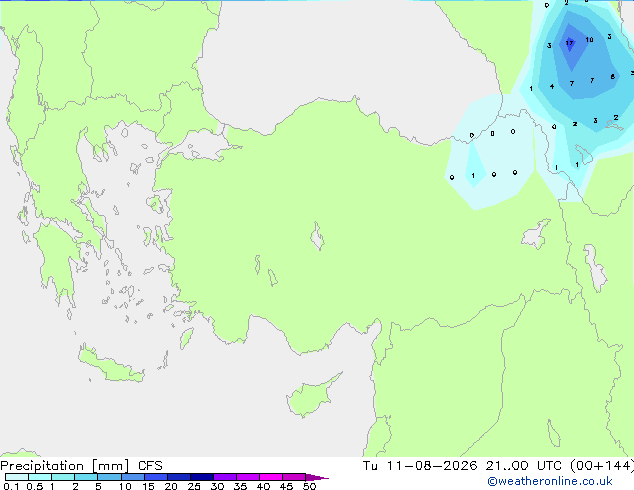The width and height of the screenshot is (634, 490).
Task: Select the legend swatch between 2 and 5
Action: point(86,477)
